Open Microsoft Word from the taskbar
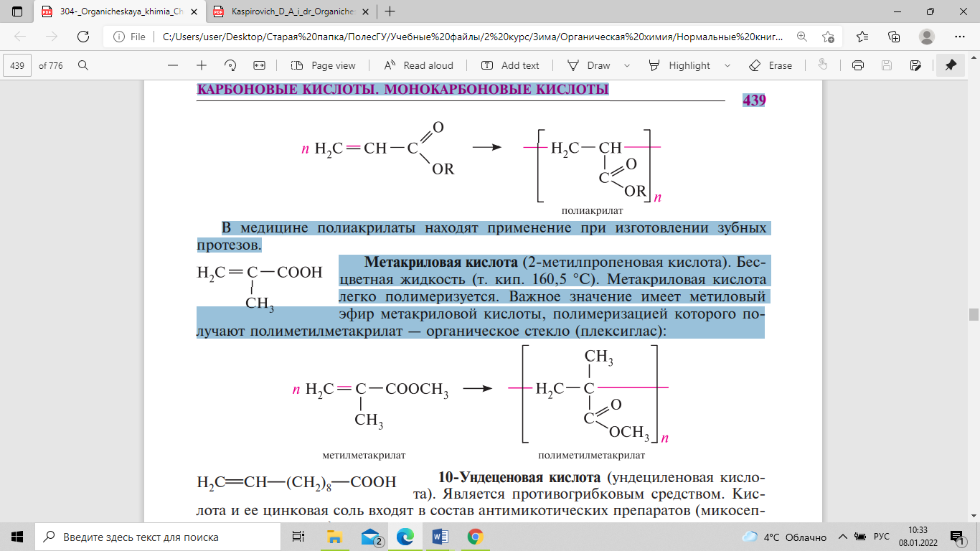The width and height of the screenshot is (980, 551). pyautogui.click(x=440, y=537)
